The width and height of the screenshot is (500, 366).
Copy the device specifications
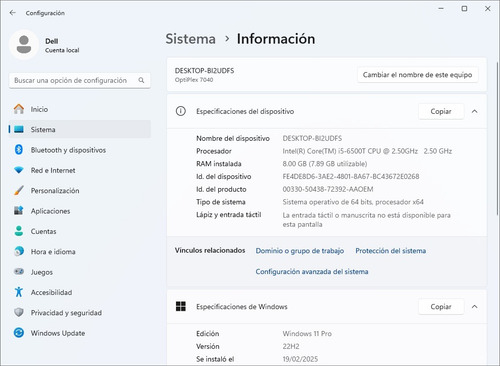[x=441, y=111]
